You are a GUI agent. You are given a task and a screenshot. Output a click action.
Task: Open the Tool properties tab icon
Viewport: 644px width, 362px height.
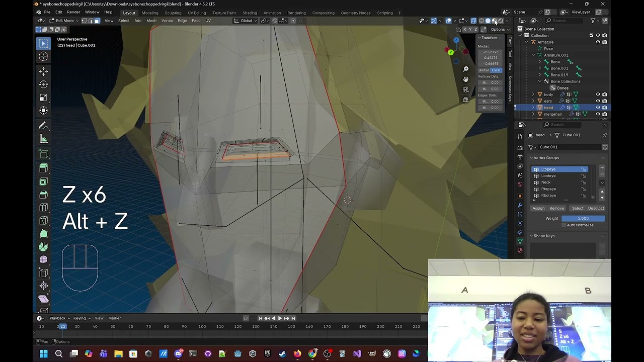(x=520, y=136)
